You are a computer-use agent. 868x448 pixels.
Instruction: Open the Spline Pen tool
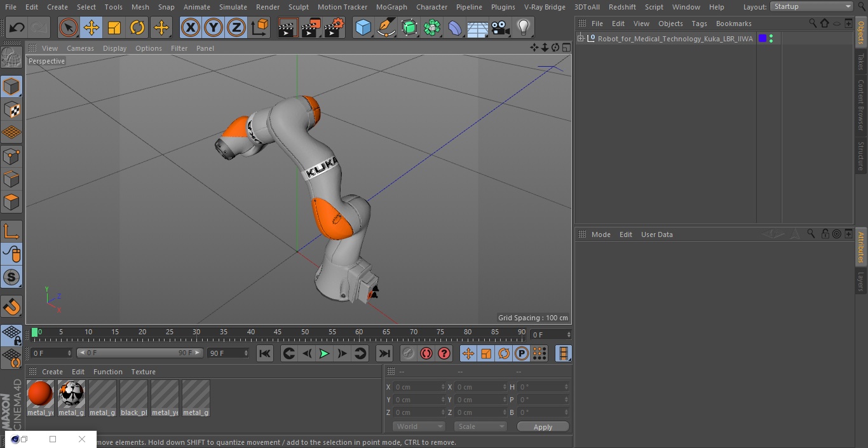tap(386, 27)
